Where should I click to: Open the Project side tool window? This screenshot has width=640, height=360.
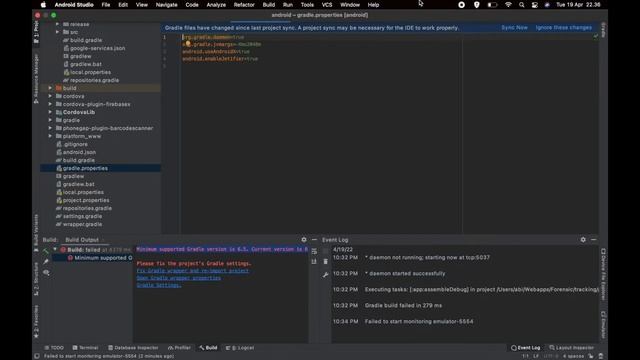click(x=36, y=32)
